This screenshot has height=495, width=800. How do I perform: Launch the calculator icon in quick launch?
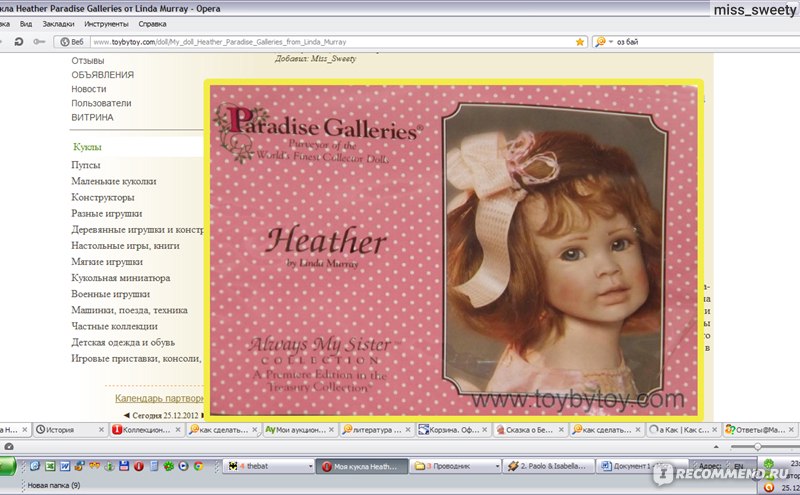coord(154,466)
